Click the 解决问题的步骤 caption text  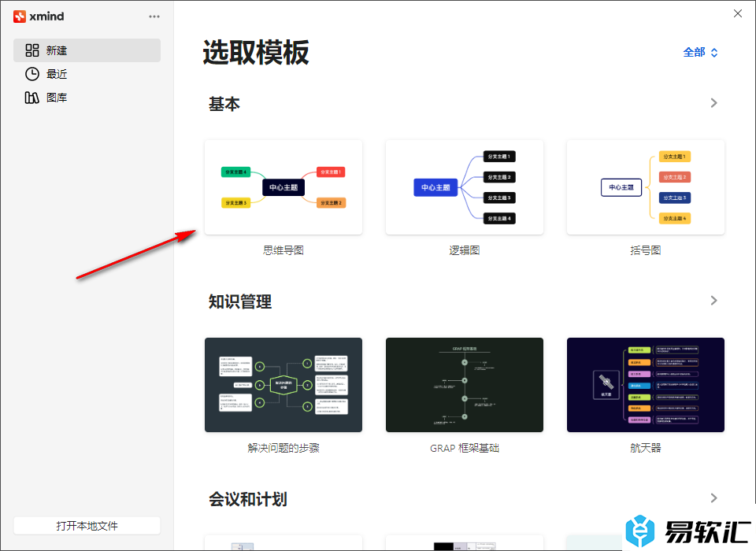coord(283,448)
